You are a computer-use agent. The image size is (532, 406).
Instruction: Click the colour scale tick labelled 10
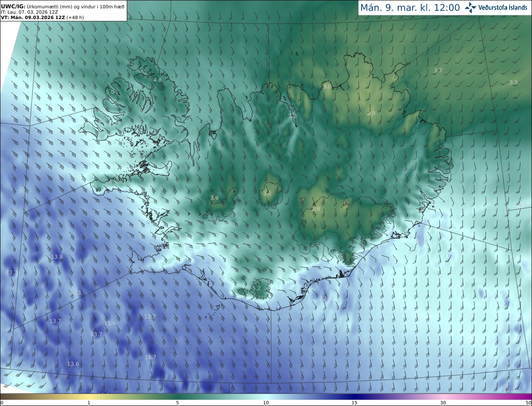tap(266, 403)
